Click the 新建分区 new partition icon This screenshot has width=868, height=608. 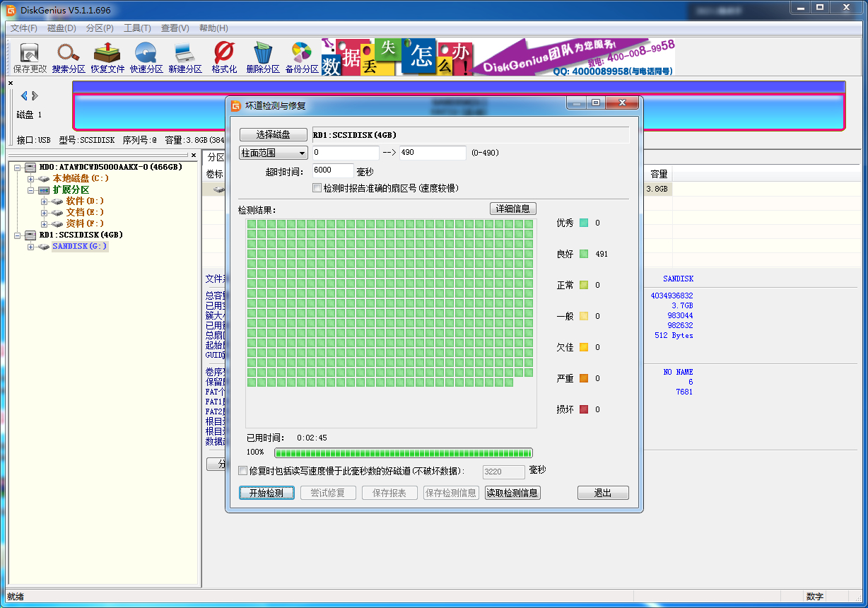coord(184,53)
